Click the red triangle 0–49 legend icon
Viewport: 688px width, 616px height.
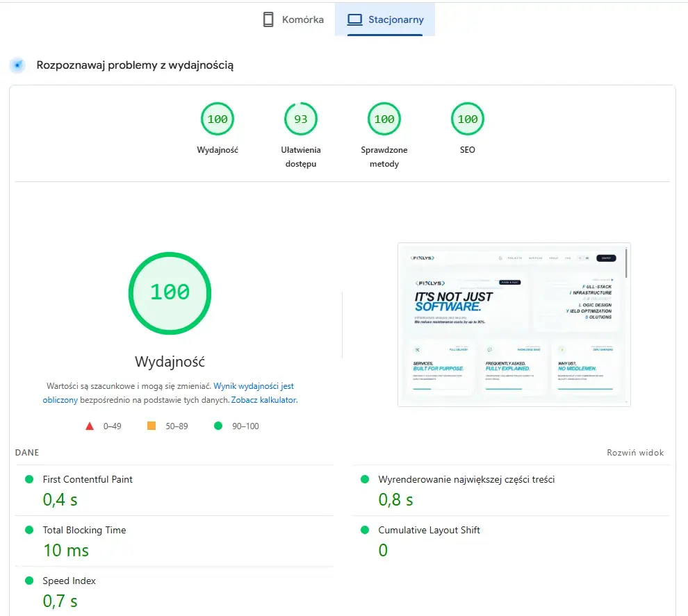coord(90,426)
